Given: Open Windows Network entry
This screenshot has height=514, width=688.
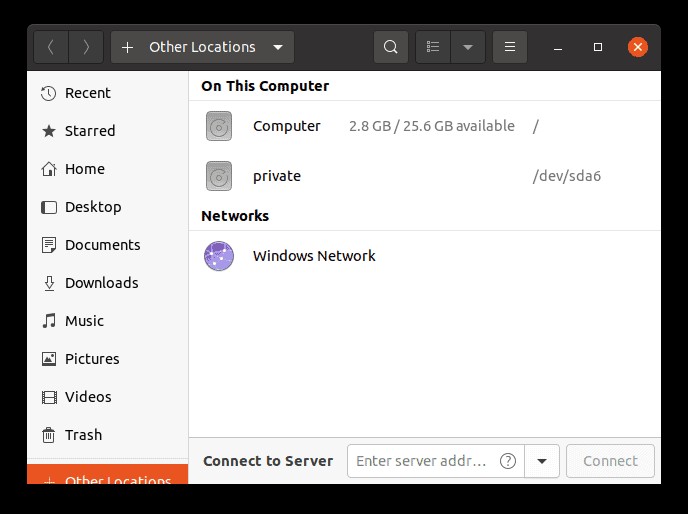Looking at the screenshot, I should point(425,256).
